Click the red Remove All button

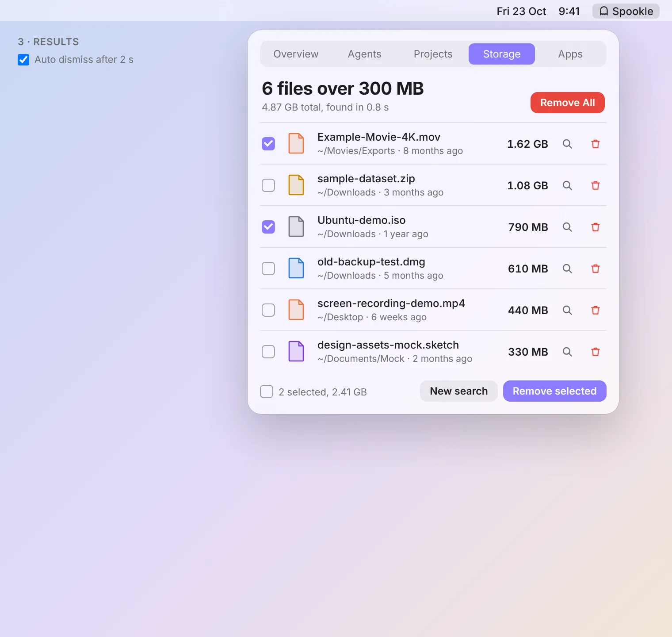click(568, 103)
